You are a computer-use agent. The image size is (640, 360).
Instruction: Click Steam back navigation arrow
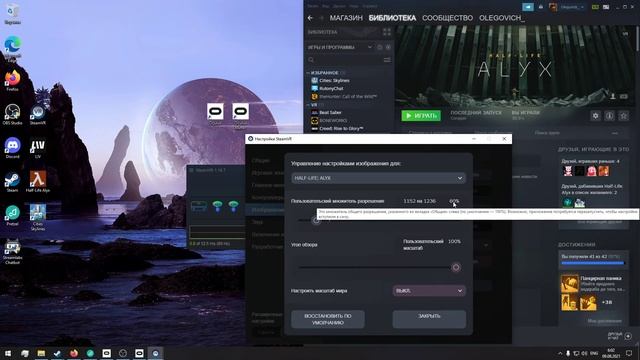(x=310, y=18)
